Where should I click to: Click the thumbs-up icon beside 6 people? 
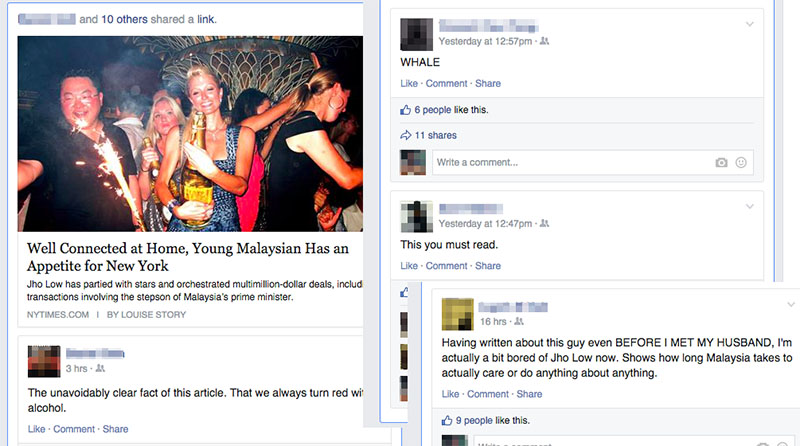406,110
